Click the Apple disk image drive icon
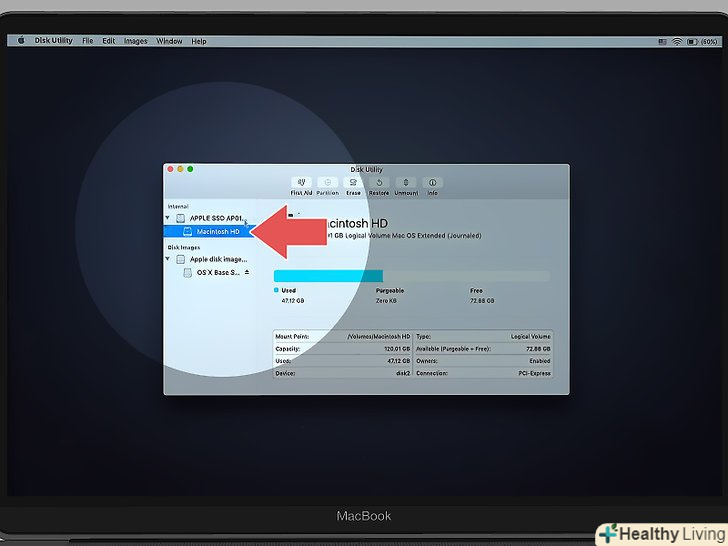Image resolution: width=728 pixels, height=546 pixels. coord(181,259)
